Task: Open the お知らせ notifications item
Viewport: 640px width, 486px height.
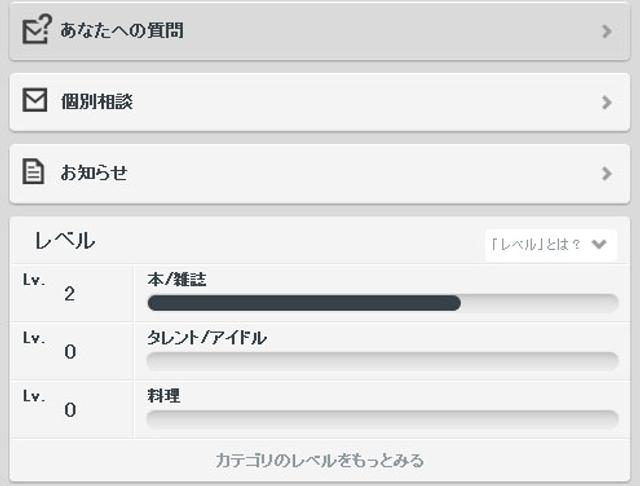Action: tap(94, 173)
